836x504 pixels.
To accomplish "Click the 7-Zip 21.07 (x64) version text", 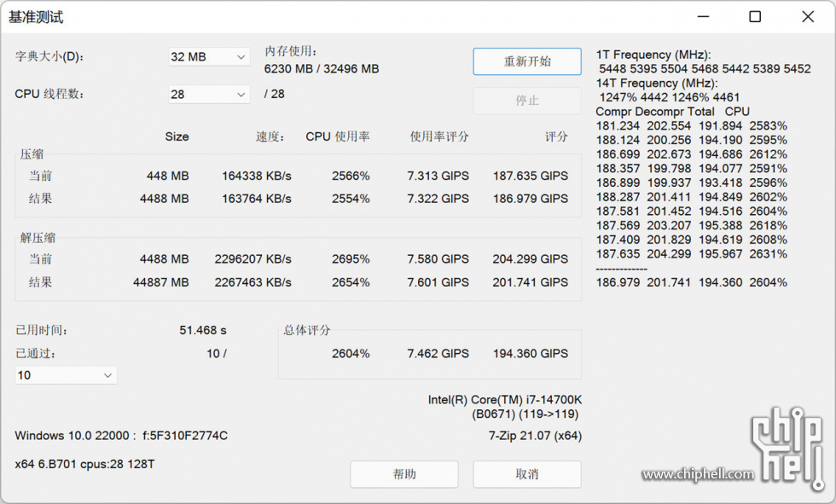I will (x=536, y=436).
